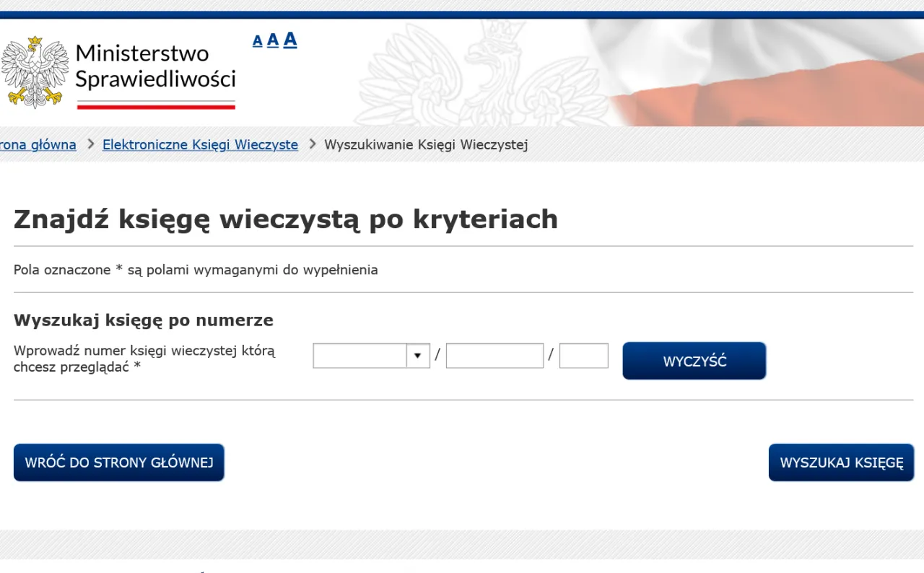This screenshot has height=573, width=924.
Task: Click the small letter A font size icon
Action: (257, 41)
